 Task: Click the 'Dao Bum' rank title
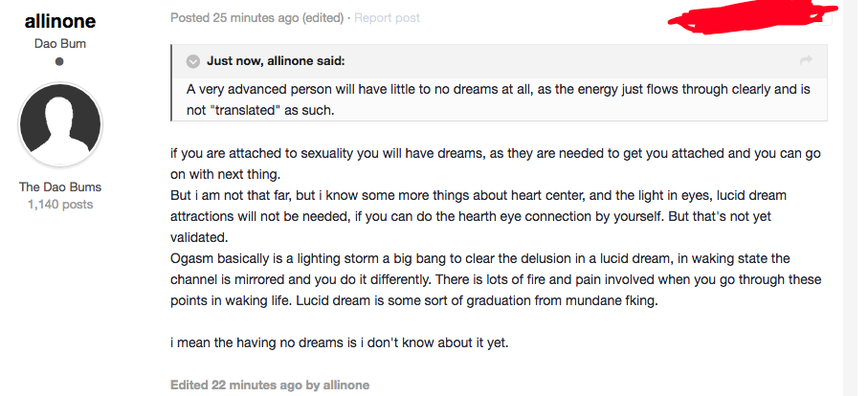click(x=59, y=44)
